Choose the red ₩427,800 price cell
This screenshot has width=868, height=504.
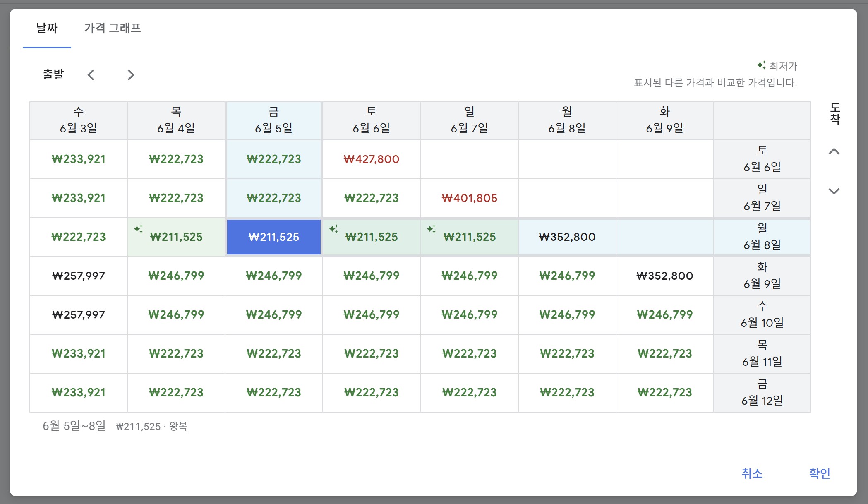coord(371,159)
